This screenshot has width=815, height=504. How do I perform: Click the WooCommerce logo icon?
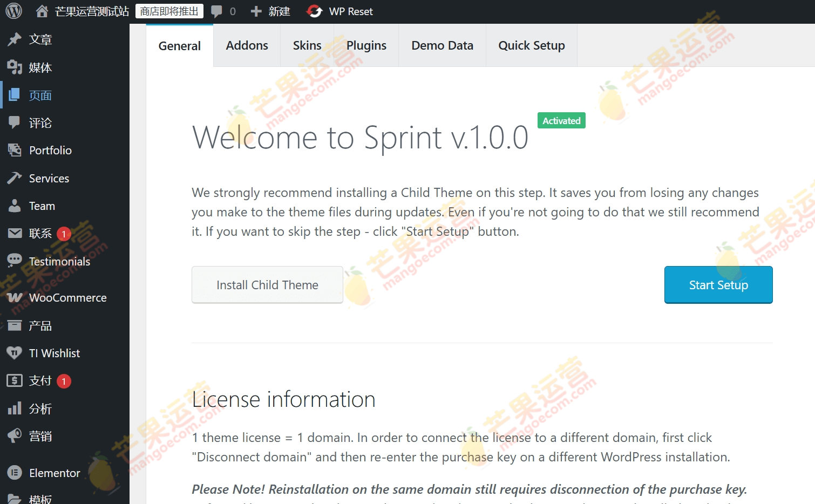pyautogui.click(x=15, y=297)
